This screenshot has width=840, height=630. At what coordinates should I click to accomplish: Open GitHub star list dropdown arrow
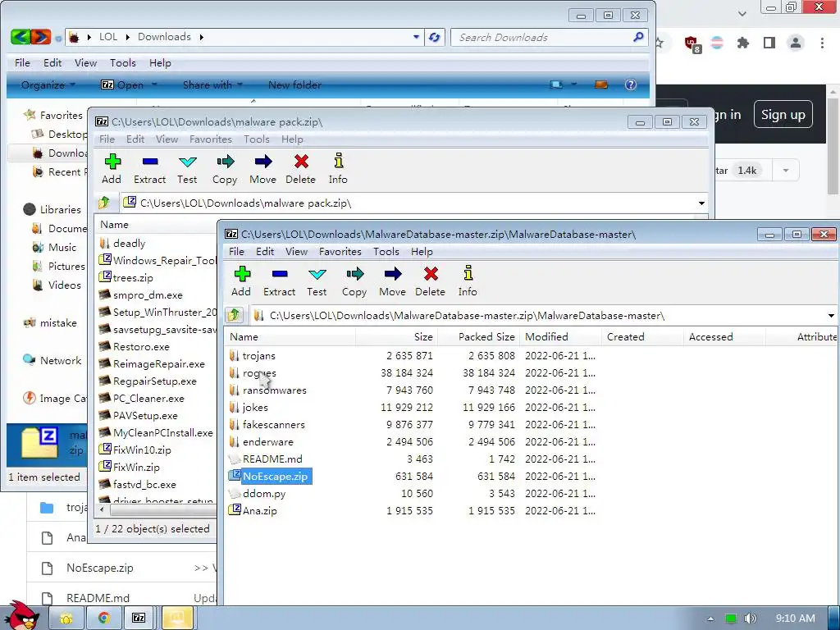[x=785, y=171]
